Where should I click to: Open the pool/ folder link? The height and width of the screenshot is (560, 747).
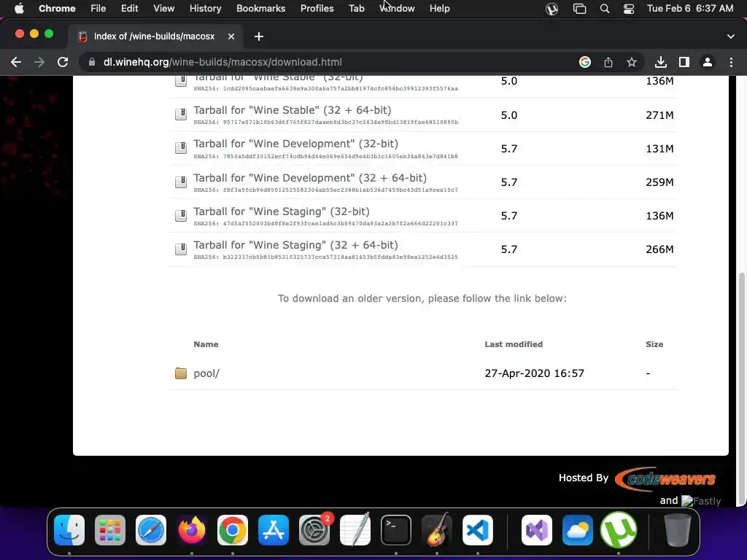(x=206, y=373)
